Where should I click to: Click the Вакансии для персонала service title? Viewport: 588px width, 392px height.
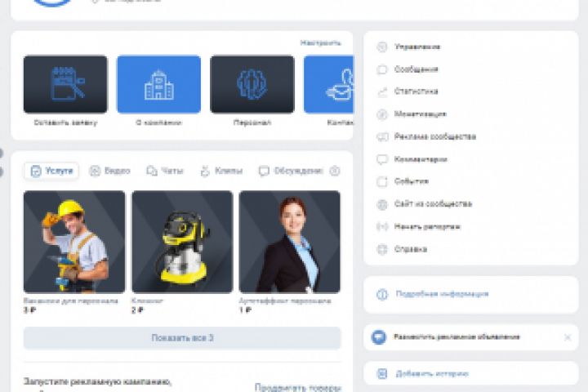click(x=70, y=301)
